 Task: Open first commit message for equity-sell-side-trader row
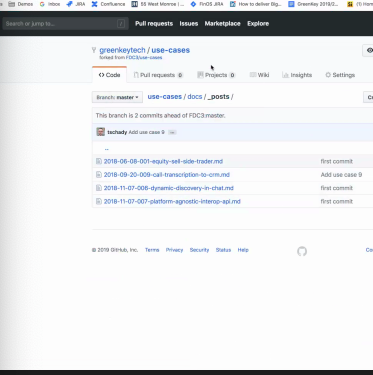click(337, 161)
